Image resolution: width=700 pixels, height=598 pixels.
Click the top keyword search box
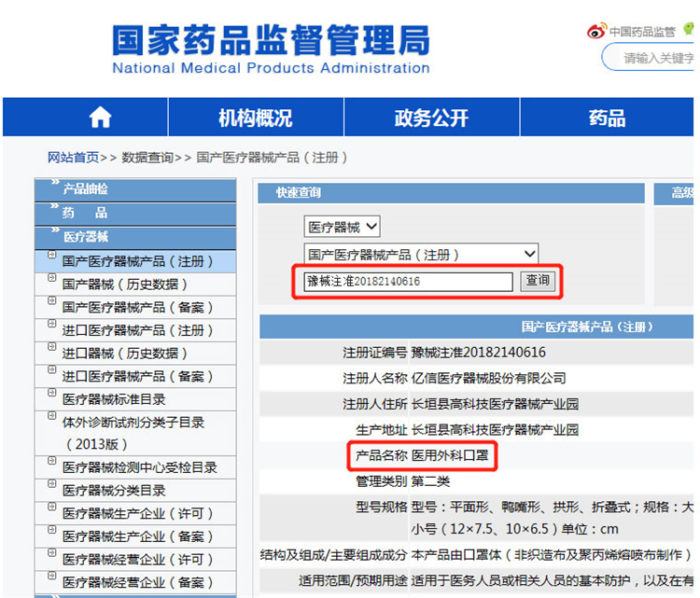point(653,58)
